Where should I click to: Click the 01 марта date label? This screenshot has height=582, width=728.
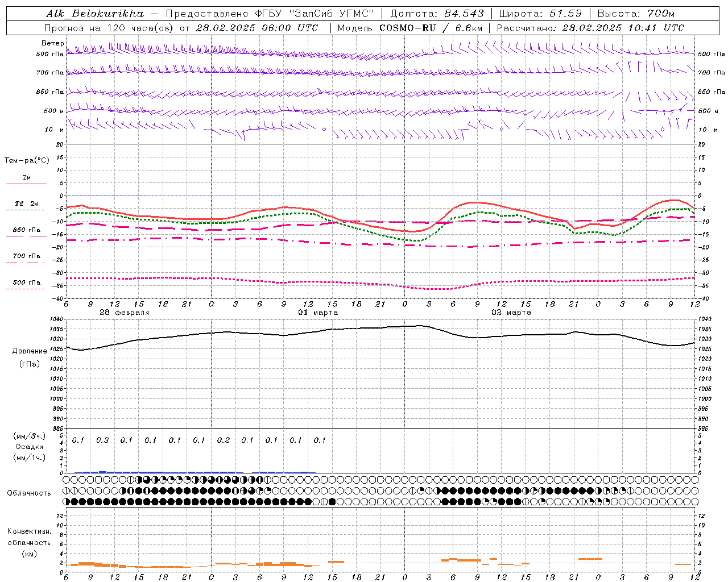click(x=318, y=313)
